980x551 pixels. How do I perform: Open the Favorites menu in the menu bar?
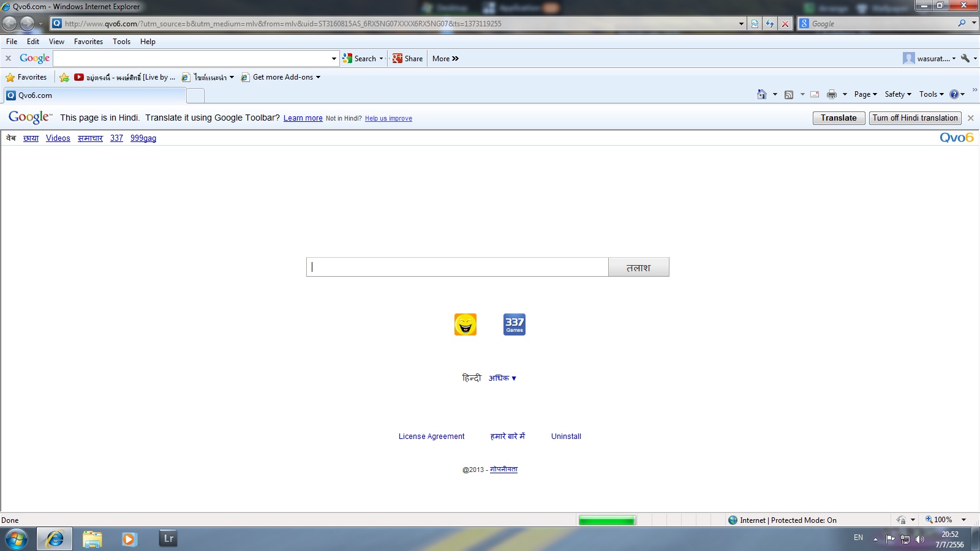pos(88,42)
